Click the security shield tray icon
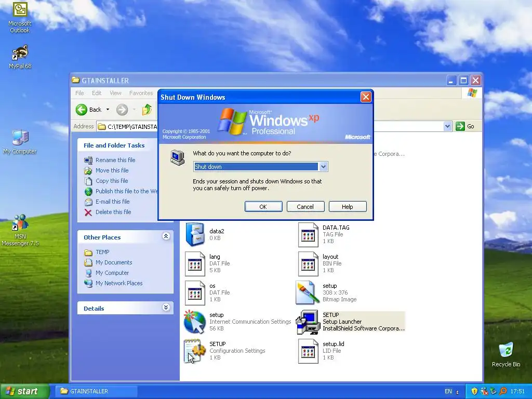The image size is (532, 399). pos(474,391)
